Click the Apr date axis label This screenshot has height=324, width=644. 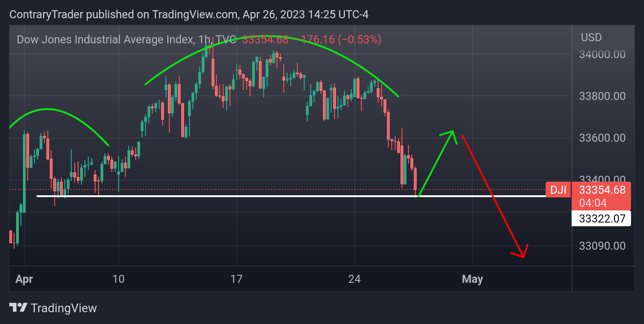(x=24, y=279)
